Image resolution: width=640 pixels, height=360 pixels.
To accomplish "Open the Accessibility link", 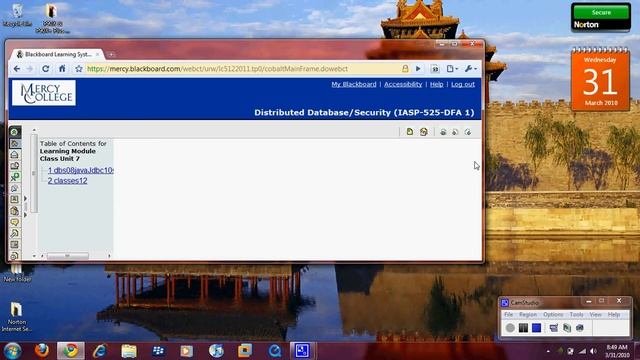I will tap(403, 84).
